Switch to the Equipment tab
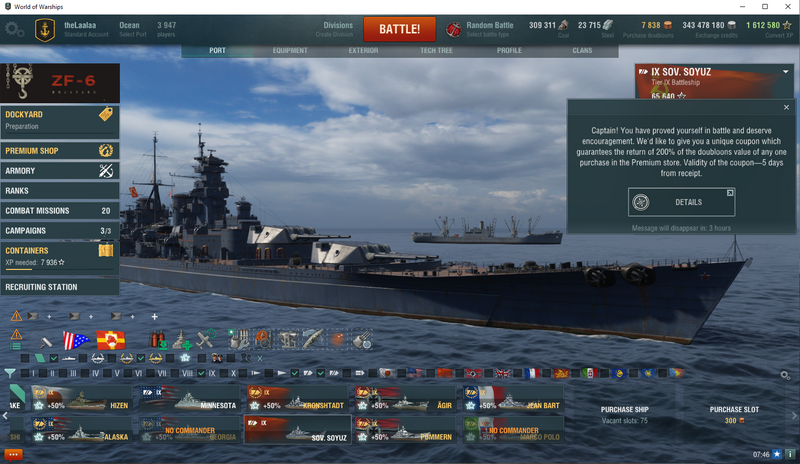800x464 pixels. coord(290,51)
